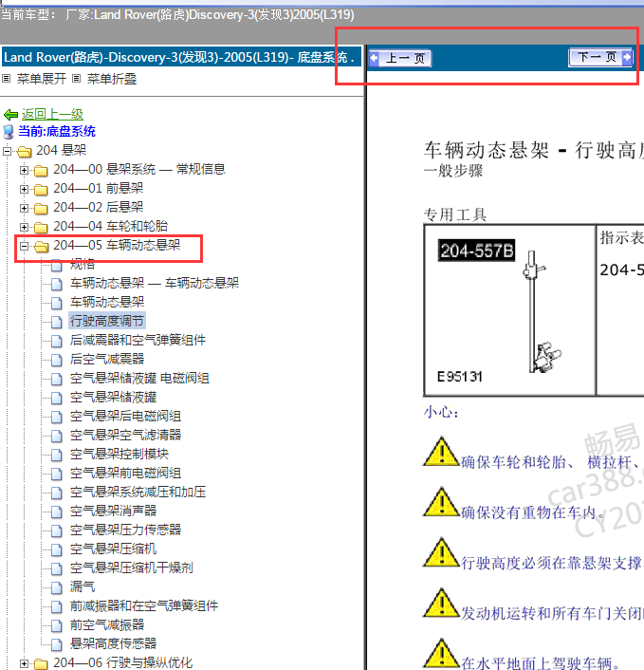Expand the 204—04 车轮和轮胎 node
This screenshot has width=644, height=670.
25,227
